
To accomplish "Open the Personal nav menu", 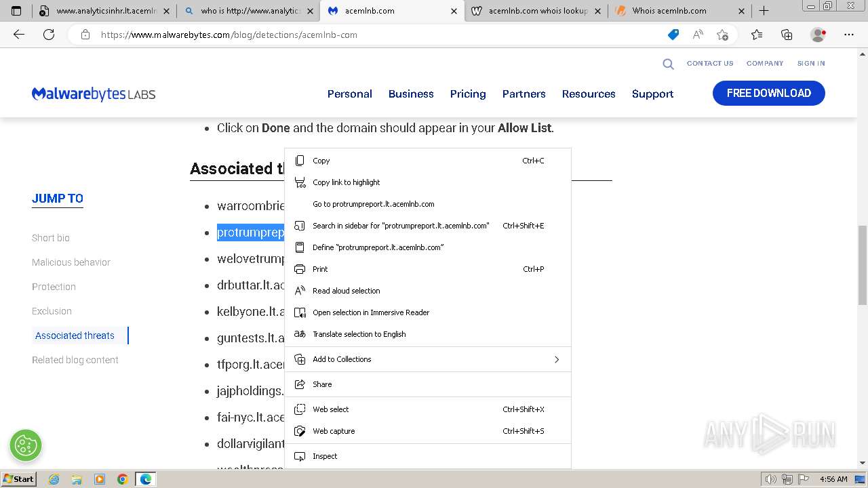I will click(350, 94).
